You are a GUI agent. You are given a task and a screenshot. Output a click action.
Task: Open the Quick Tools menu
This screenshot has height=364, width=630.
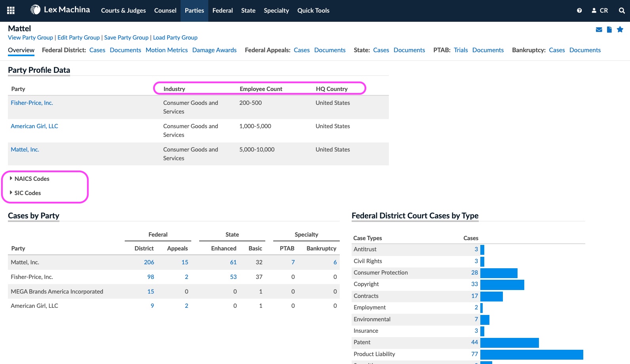(x=313, y=11)
